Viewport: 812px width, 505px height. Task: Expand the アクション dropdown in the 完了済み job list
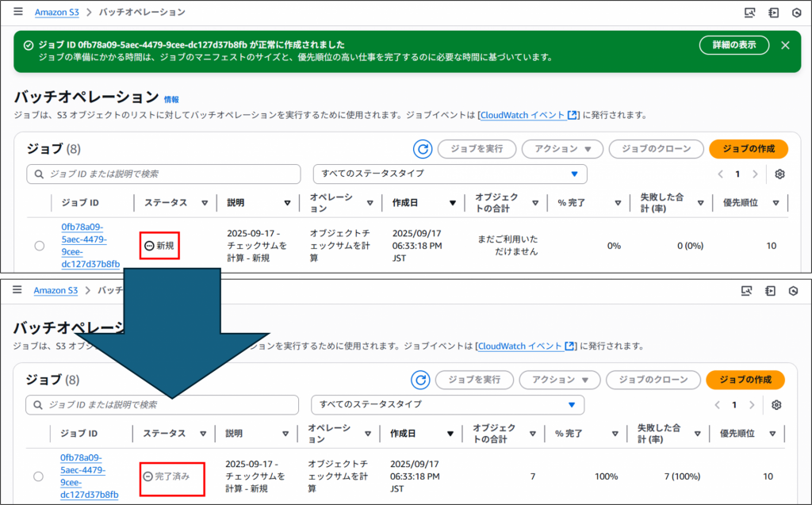click(x=558, y=380)
